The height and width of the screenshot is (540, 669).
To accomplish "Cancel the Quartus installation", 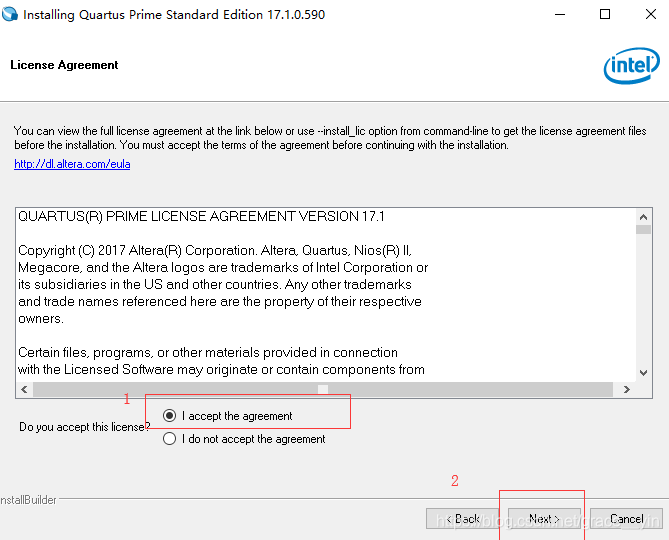I will 626,519.
